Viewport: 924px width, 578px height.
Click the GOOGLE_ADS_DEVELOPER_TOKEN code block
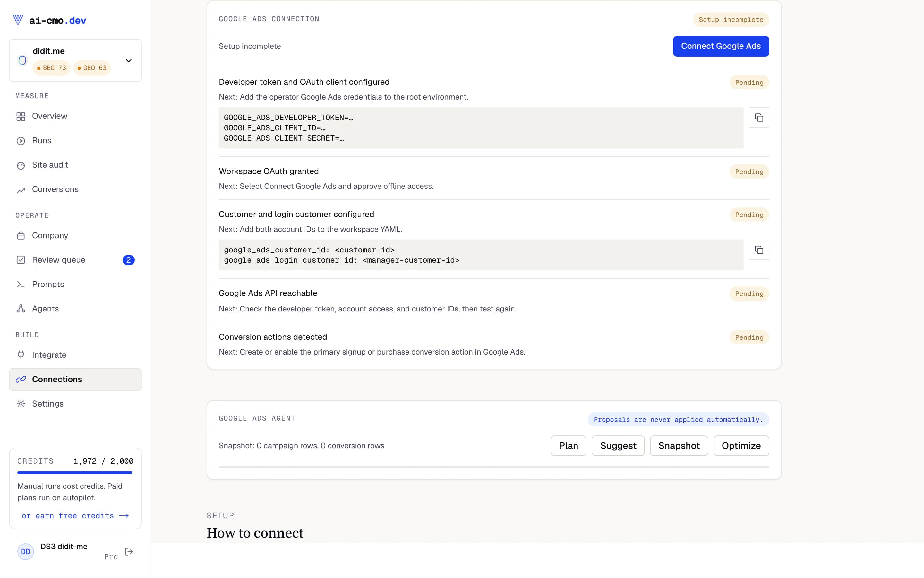tap(481, 128)
